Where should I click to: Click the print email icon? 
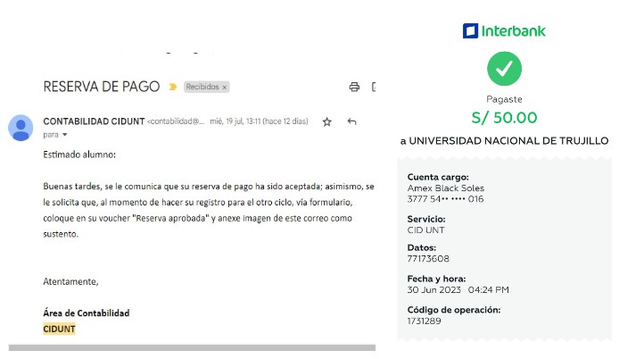pyautogui.click(x=354, y=87)
